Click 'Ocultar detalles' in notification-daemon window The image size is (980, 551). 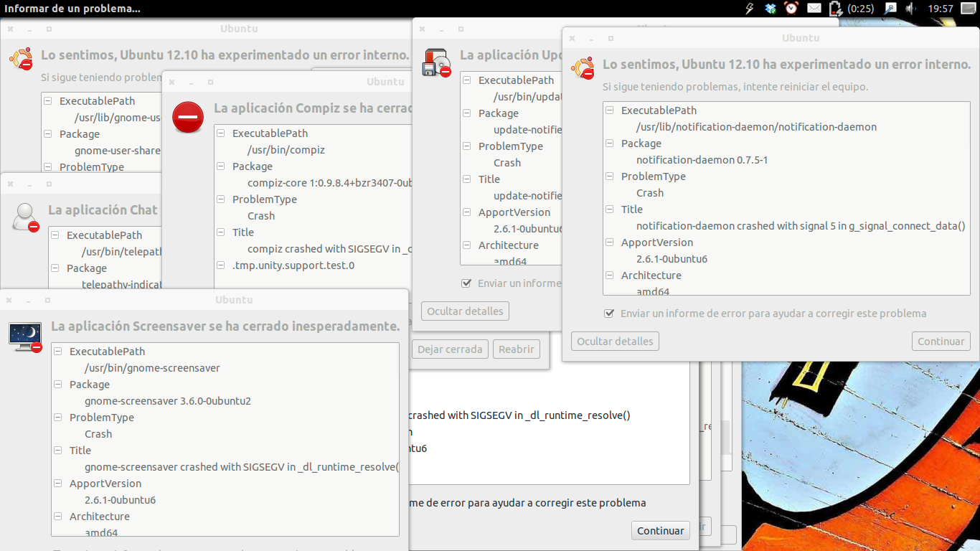(615, 342)
